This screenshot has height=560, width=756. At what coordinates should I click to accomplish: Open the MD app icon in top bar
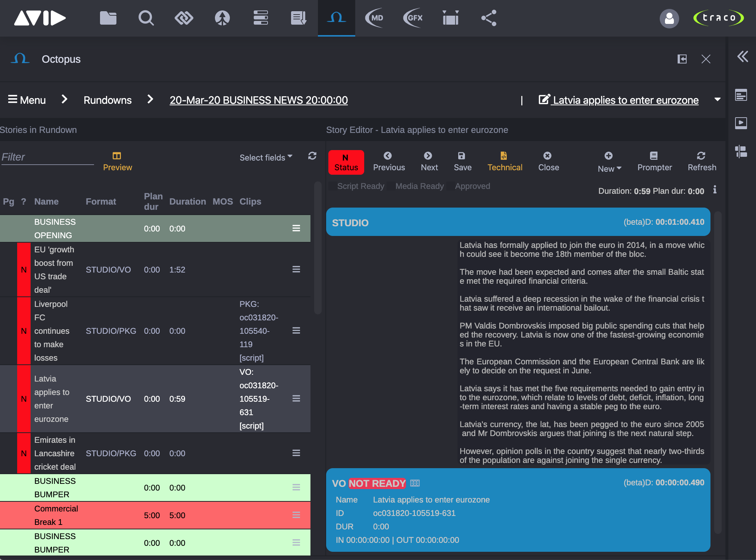click(374, 18)
